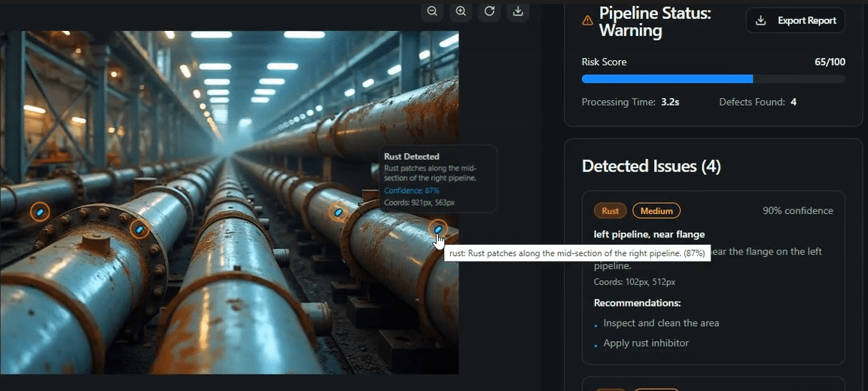
Task: Click the Rust Detected popup title
Action: (x=411, y=157)
